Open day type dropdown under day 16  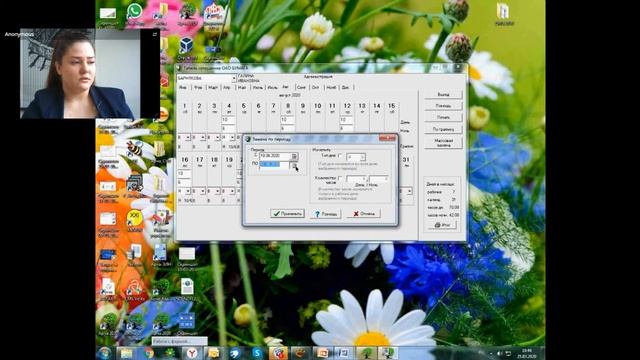pyautogui.click(x=188, y=191)
